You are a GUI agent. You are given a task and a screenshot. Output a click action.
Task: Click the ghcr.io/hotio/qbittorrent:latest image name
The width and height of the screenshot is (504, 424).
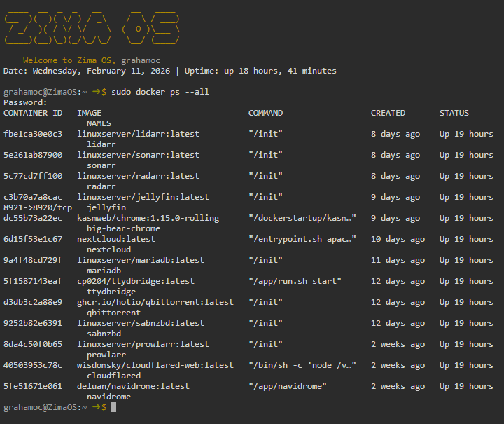point(155,302)
